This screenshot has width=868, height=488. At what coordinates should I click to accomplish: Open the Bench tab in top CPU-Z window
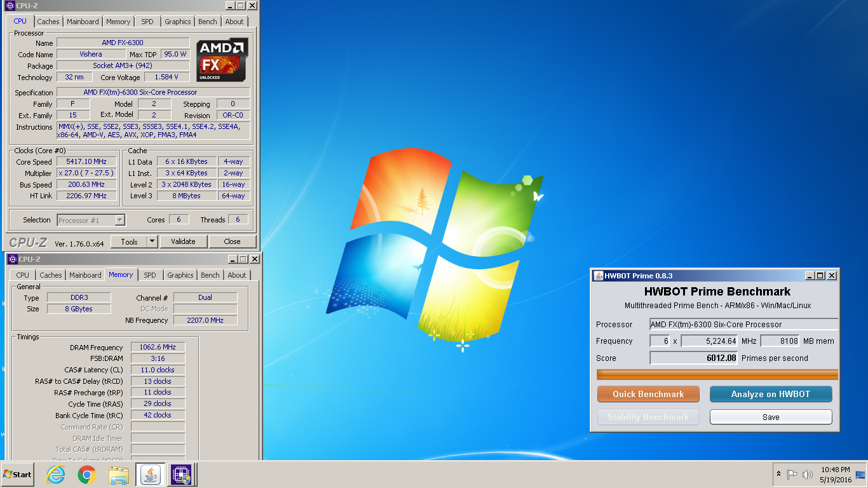pyautogui.click(x=208, y=22)
